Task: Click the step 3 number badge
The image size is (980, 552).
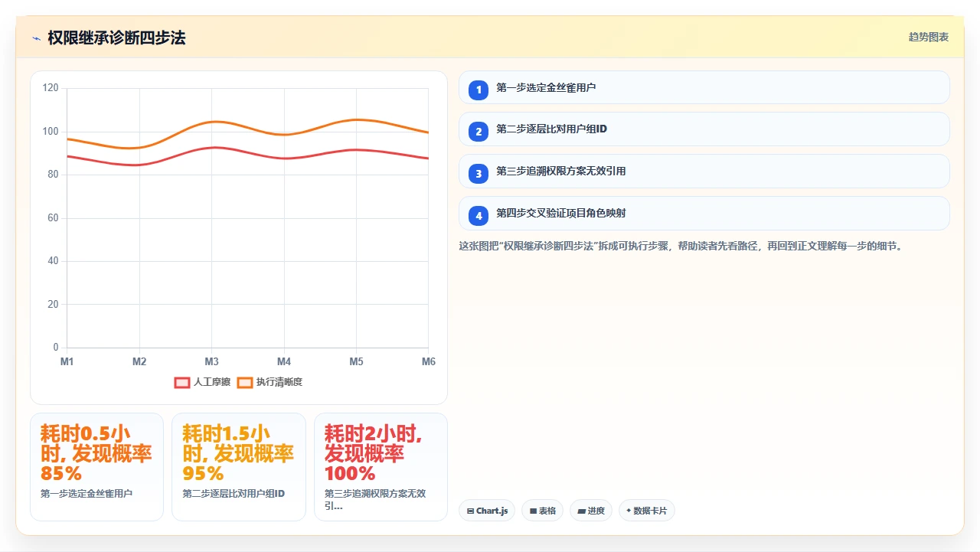Action: (479, 174)
